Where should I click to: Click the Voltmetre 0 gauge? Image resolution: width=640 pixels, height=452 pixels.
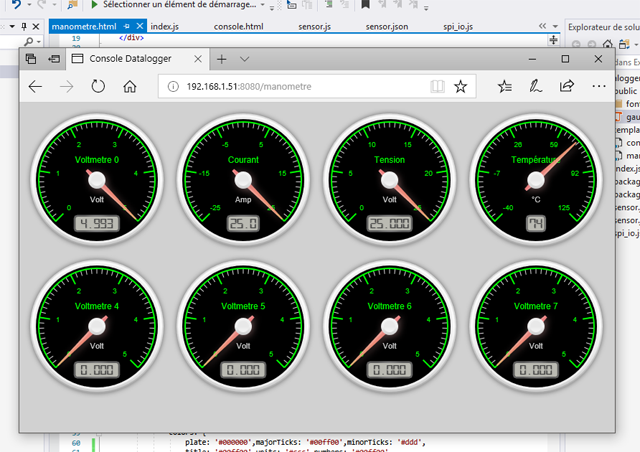(97, 180)
